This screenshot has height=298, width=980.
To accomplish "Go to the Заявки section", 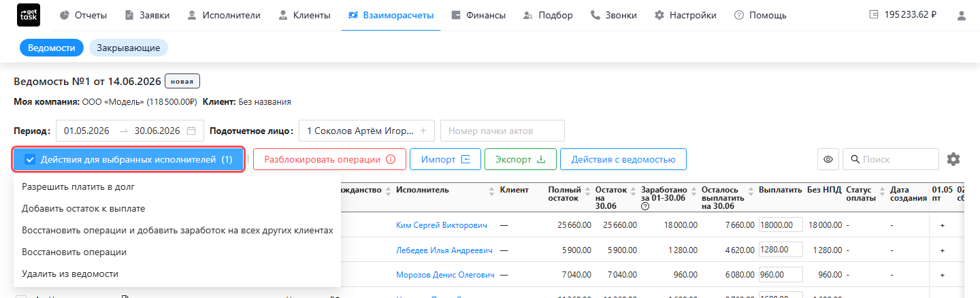I will (x=147, y=15).
